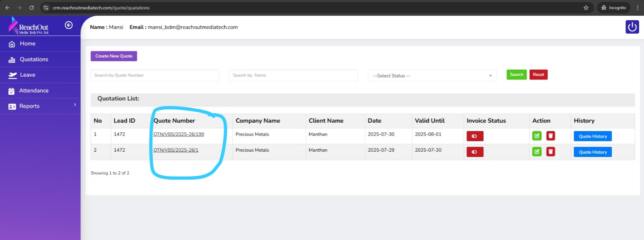Edit the quote QTN/VBS/2025-26/1

(537, 152)
